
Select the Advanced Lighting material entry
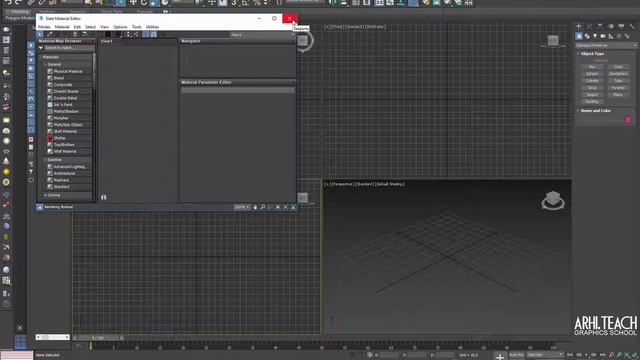click(x=69, y=167)
